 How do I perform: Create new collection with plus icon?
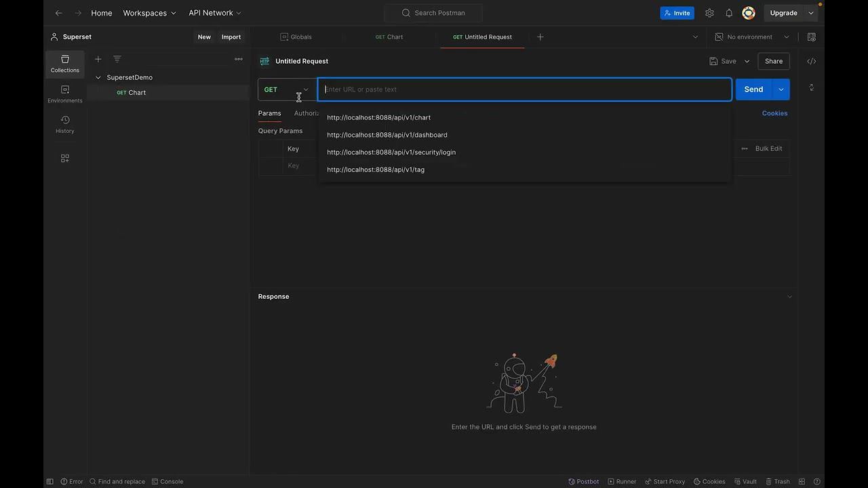coord(98,59)
